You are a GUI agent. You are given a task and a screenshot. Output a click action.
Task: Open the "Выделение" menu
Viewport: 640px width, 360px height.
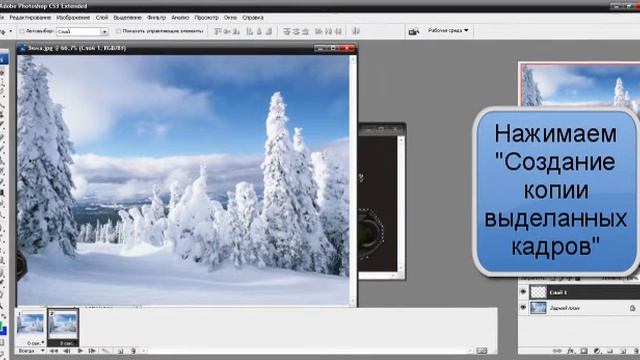pos(127,18)
